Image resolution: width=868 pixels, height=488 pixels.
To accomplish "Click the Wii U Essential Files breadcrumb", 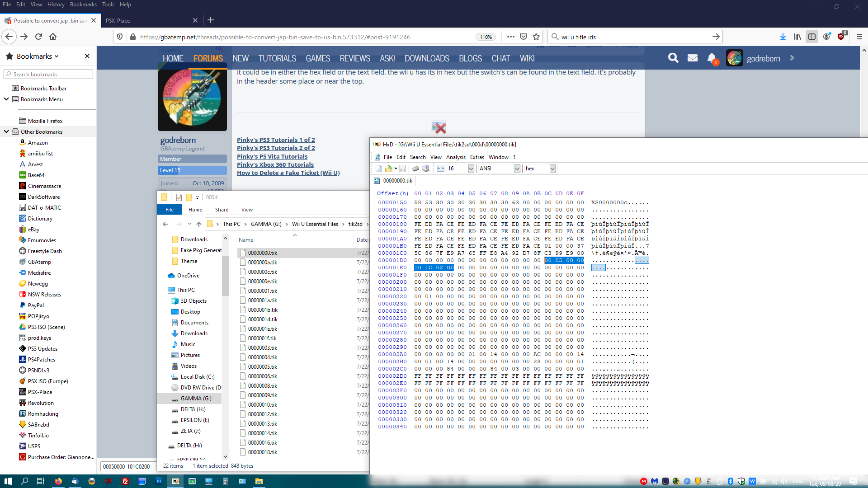I will click(x=315, y=224).
